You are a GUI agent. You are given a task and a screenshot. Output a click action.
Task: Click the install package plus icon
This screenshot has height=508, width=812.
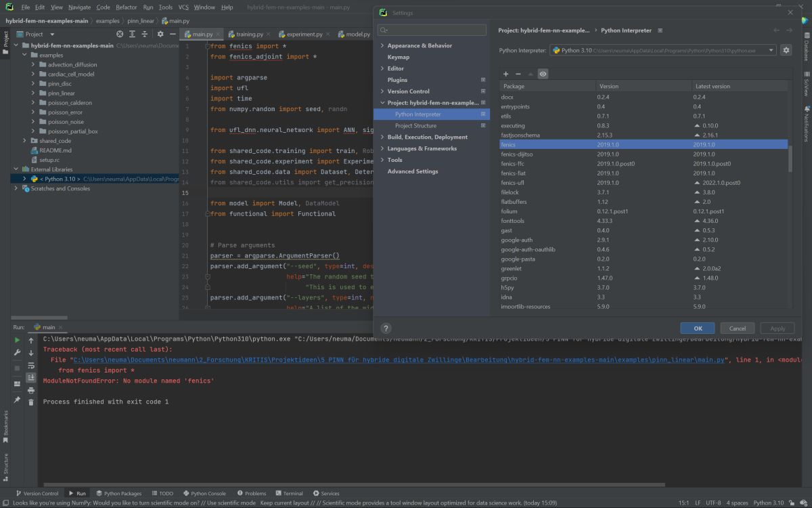tap(505, 74)
